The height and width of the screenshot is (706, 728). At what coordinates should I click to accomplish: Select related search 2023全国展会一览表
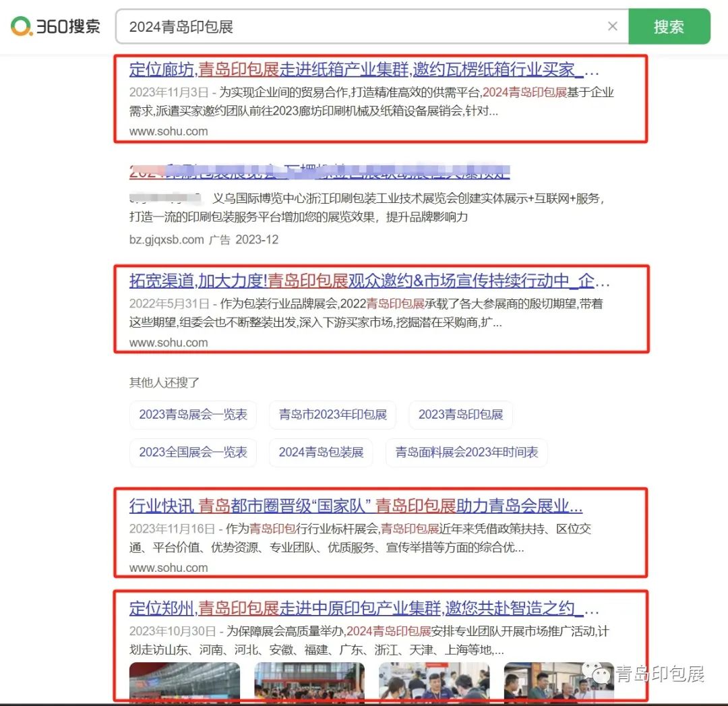click(193, 452)
